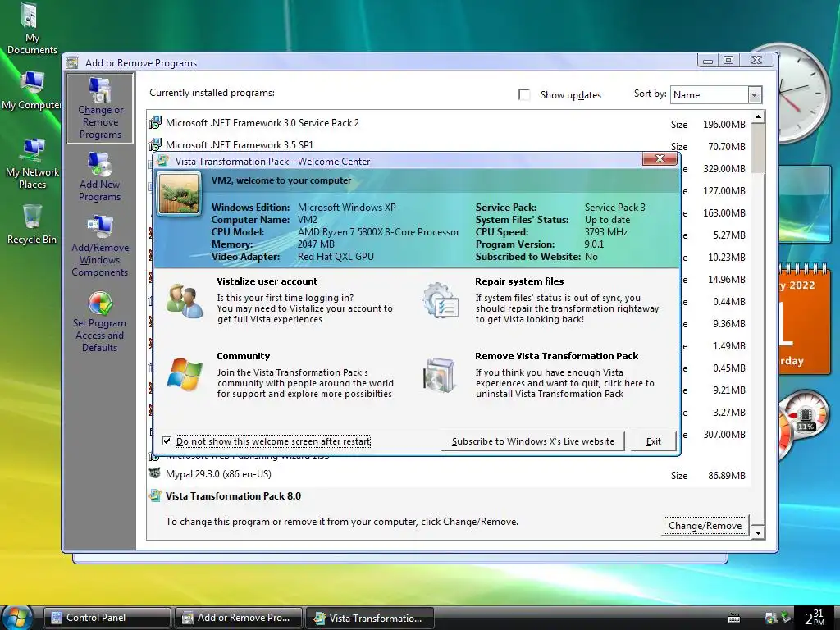Image resolution: width=840 pixels, height=630 pixels.
Task: Close the Welcome Center dialog
Action: [x=660, y=158]
